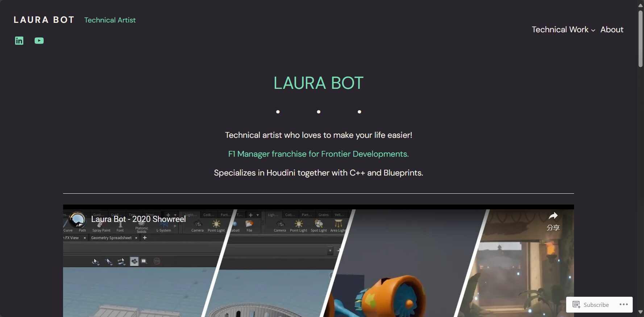Expand the Technical Work dropdown chevron
Screen dimensions: 644x317
click(x=593, y=30)
